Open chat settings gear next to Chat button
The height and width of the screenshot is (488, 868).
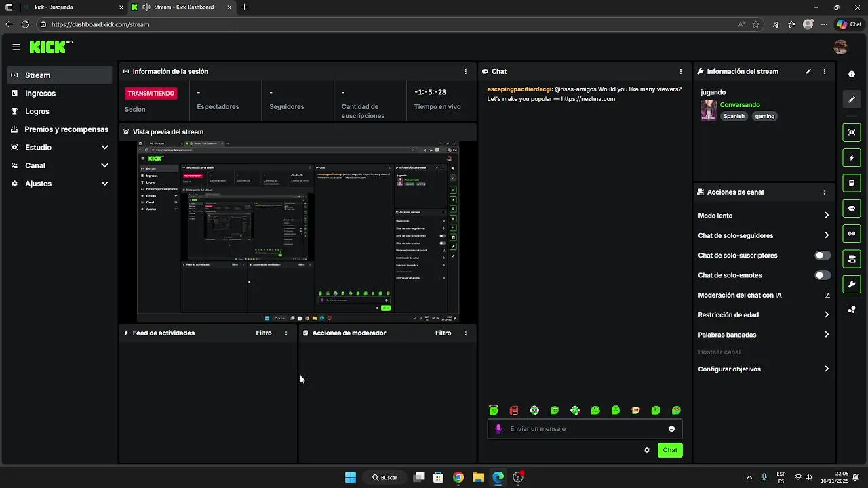click(x=647, y=450)
